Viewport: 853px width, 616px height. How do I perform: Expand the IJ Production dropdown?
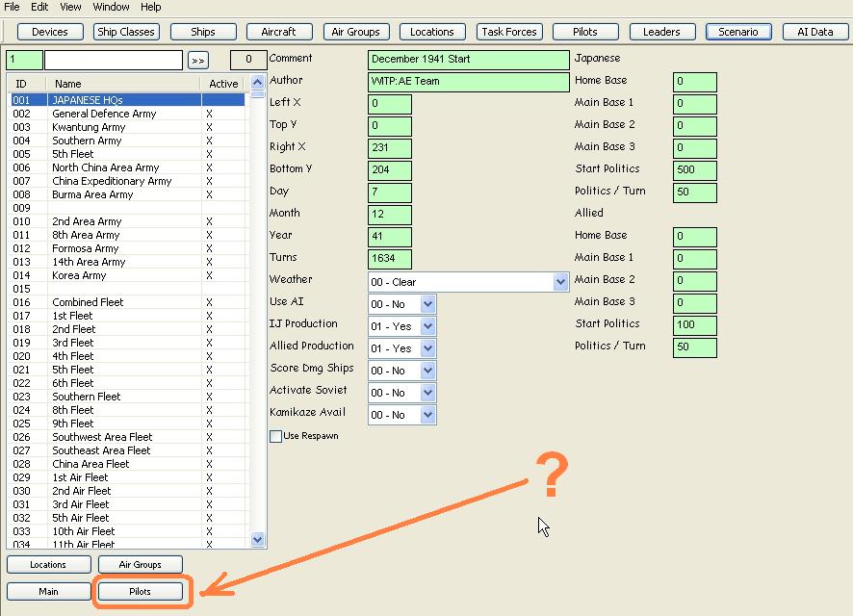pyautogui.click(x=427, y=326)
